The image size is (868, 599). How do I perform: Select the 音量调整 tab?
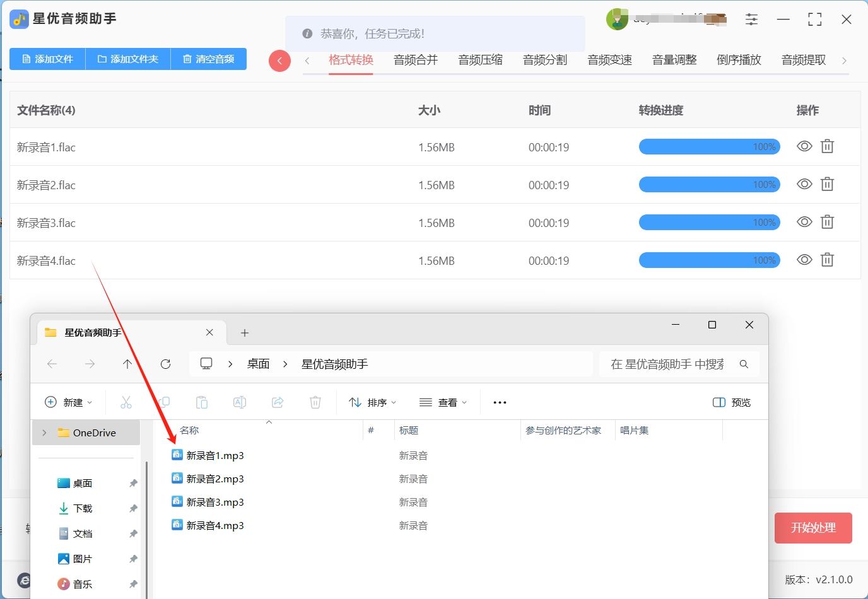click(x=674, y=60)
